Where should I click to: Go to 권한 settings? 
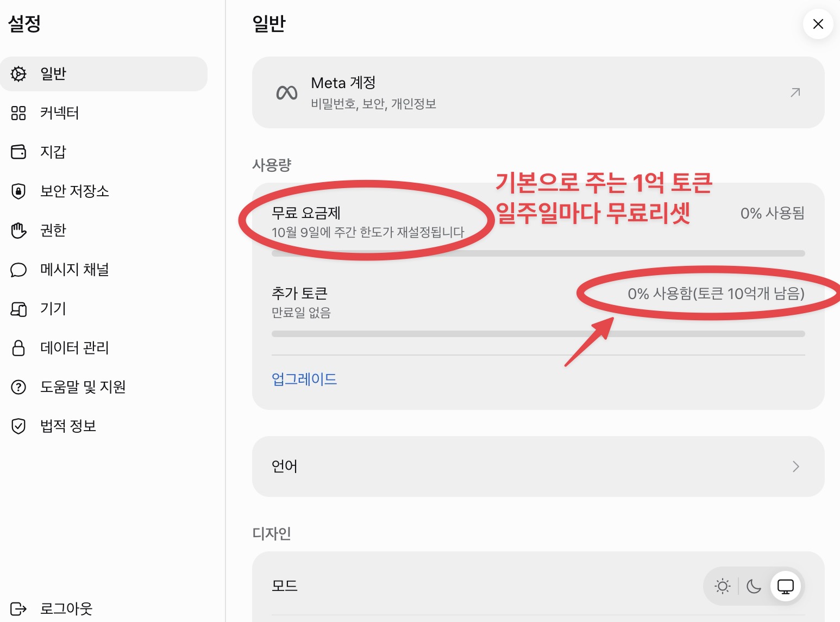pos(104,231)
